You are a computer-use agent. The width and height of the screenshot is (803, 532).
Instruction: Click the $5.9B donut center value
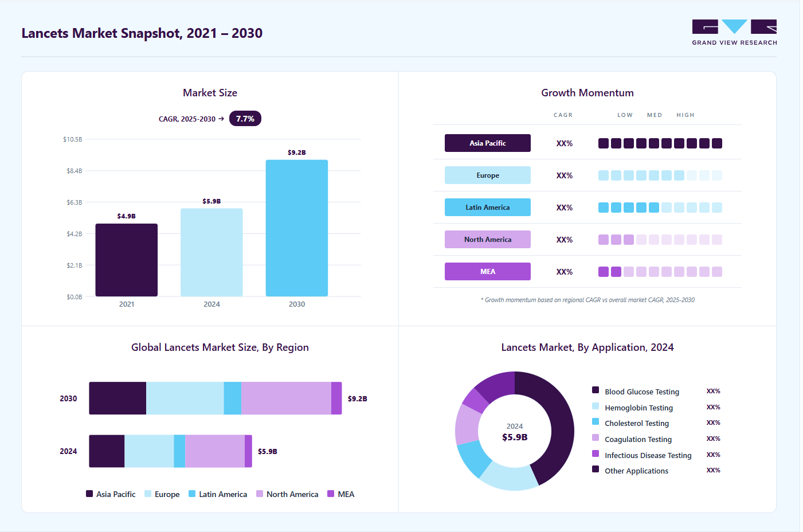(x=515, y=437)
